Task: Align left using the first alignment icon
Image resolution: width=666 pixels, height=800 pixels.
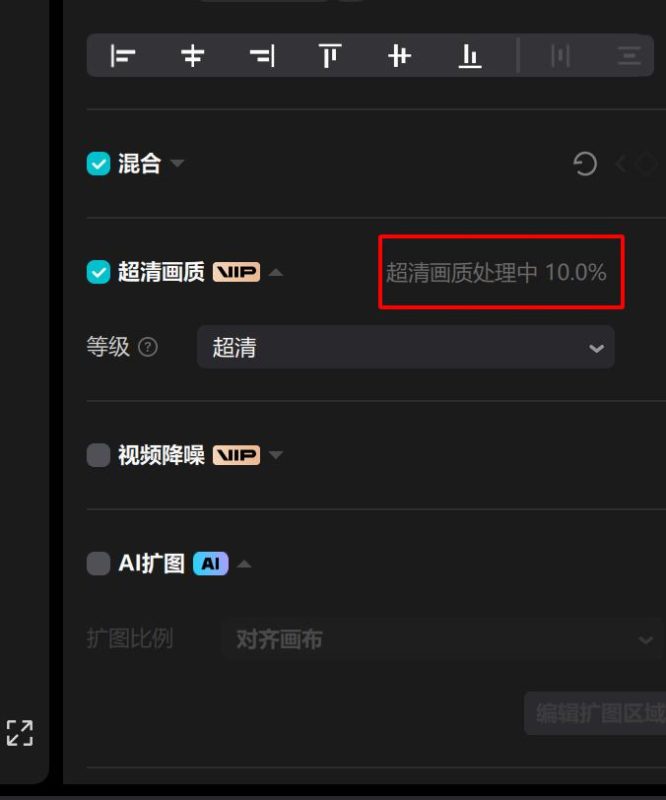Action: (x=122, y=56)
